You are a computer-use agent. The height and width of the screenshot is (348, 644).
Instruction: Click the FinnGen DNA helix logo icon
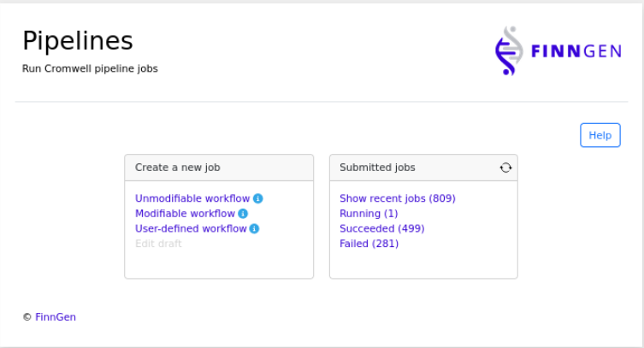point(509,50)
